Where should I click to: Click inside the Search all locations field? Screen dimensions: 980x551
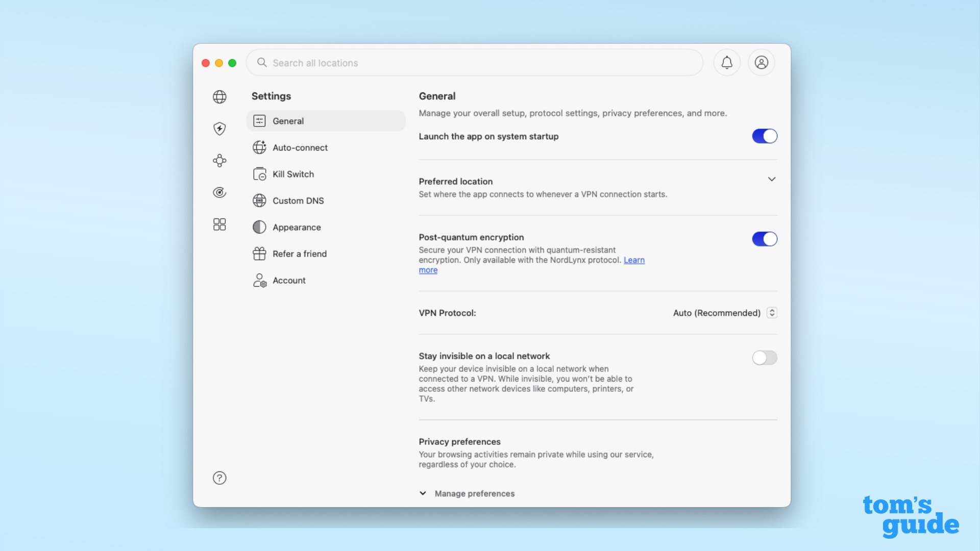(459, 63)
